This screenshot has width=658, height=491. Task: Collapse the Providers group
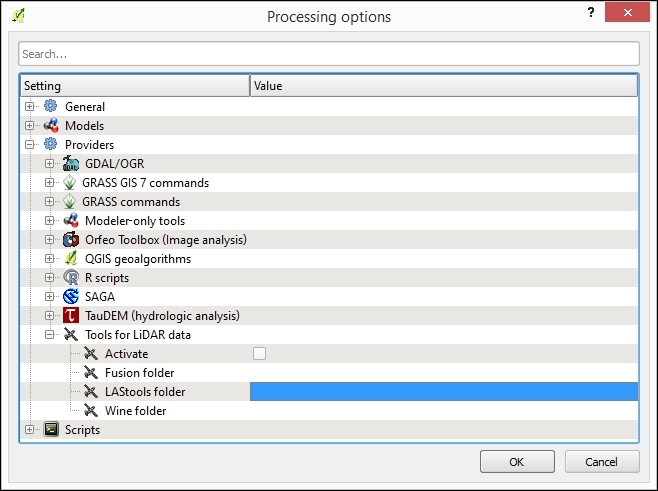tap(29, 144)
